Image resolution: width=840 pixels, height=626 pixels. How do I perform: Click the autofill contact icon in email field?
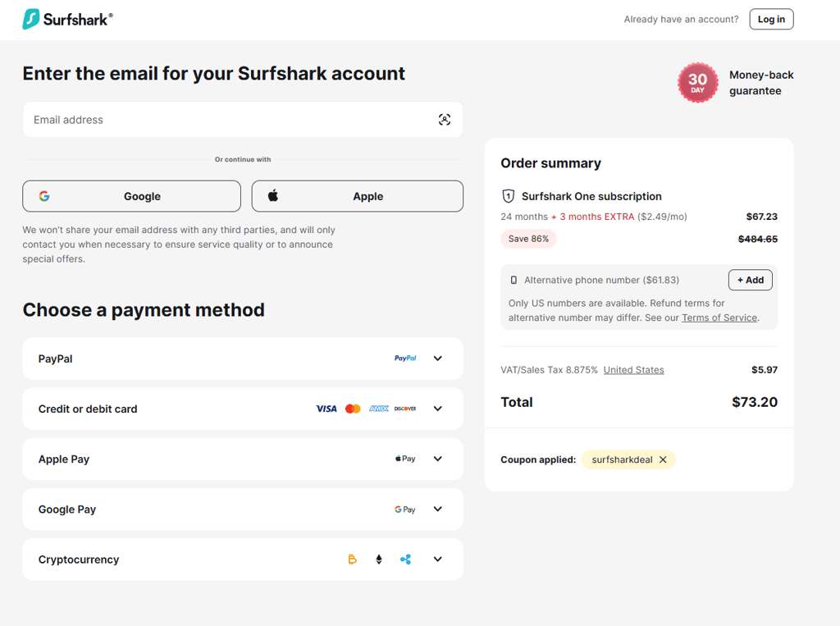point(444,120)
